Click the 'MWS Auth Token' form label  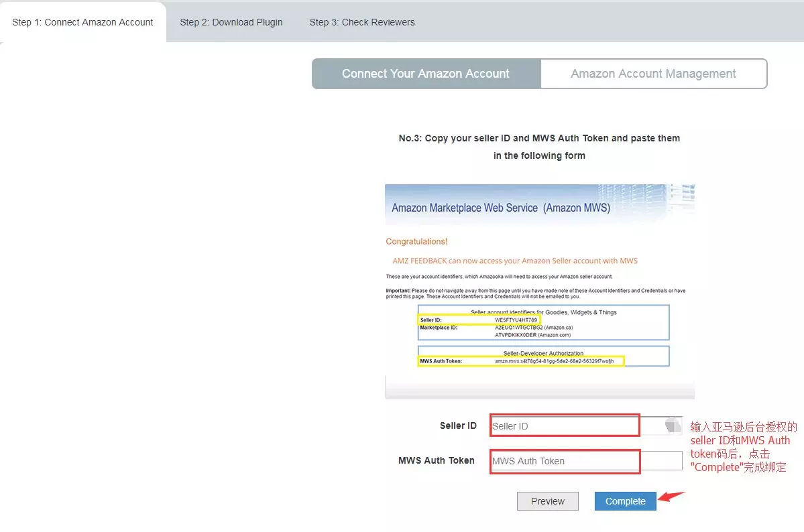(x=437, y=460)
